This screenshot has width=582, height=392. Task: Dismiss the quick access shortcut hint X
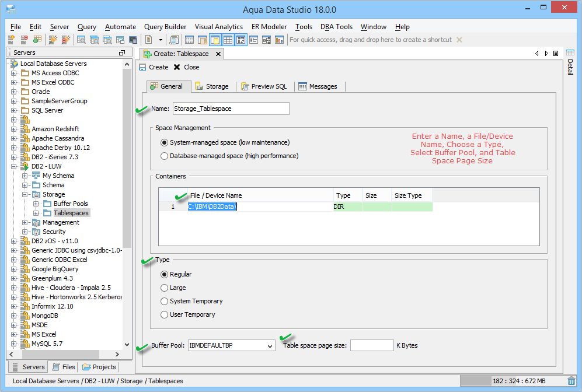point(459,40)
